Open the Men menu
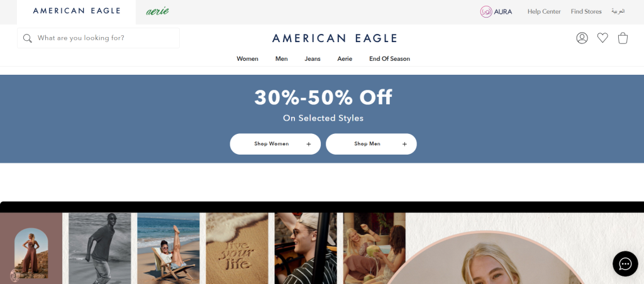The image size is (644, 284). pos(281,58)
